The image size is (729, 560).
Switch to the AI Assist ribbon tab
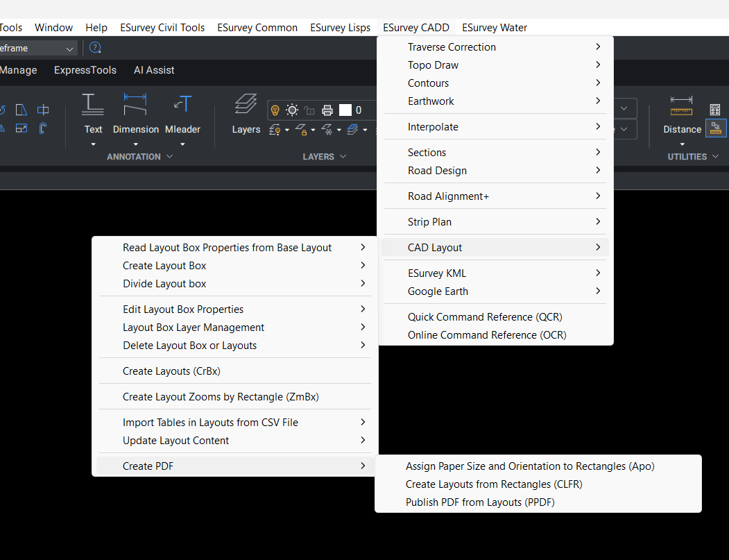154,70
